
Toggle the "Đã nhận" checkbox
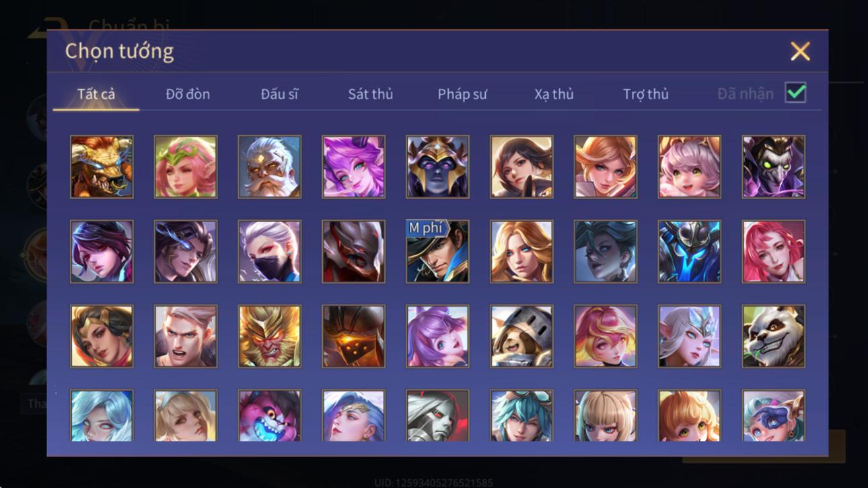[x=795, y=94]
